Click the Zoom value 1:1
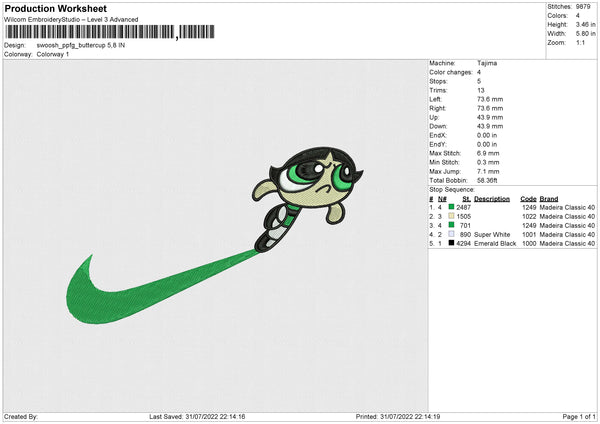 (x=580, y=42)
